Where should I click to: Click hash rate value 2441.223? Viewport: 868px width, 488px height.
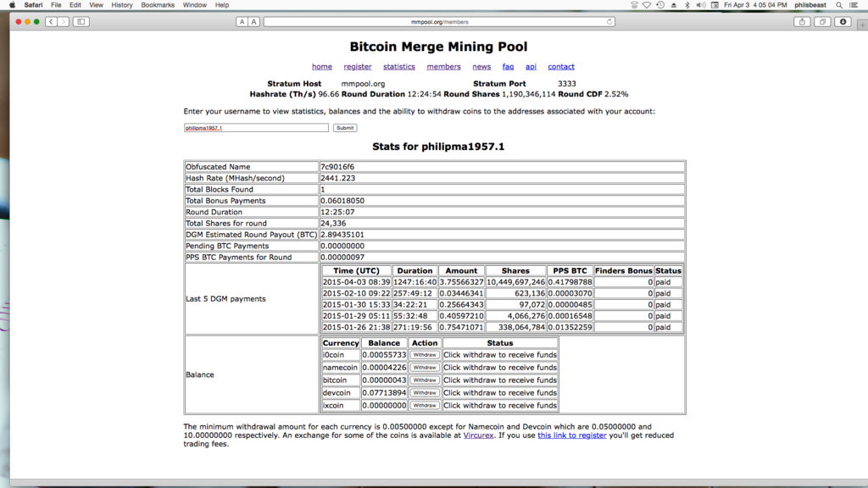[337, 178]
